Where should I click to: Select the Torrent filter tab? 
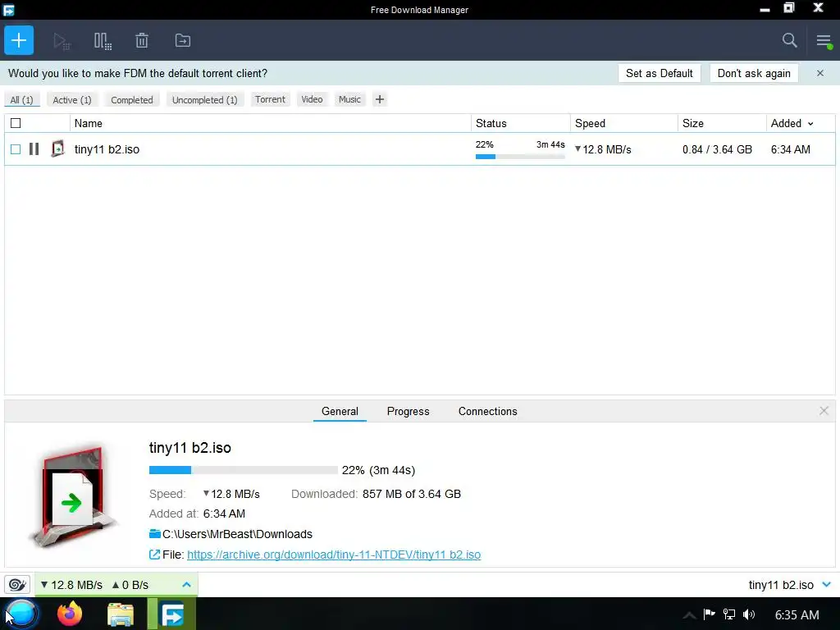click(270, 99)
